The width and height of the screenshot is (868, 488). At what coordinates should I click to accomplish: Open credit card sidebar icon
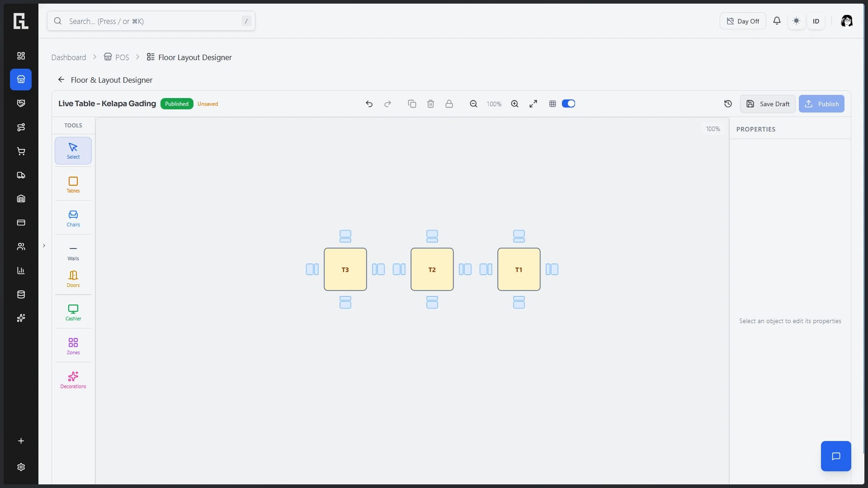[x=21, y=223]
